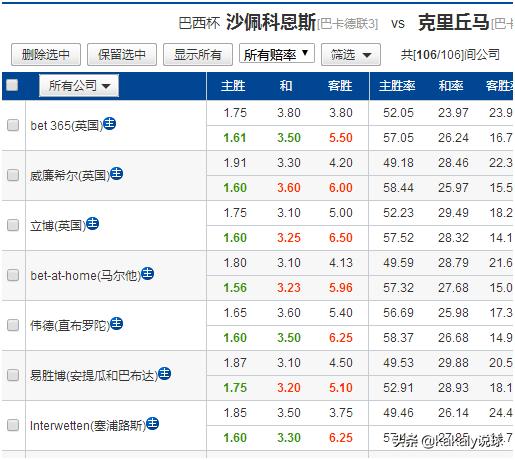Click the 主 icon beside bet-at-home(马尔他)
This screenshot has width=515, height=460.
(x=147, y=274)
